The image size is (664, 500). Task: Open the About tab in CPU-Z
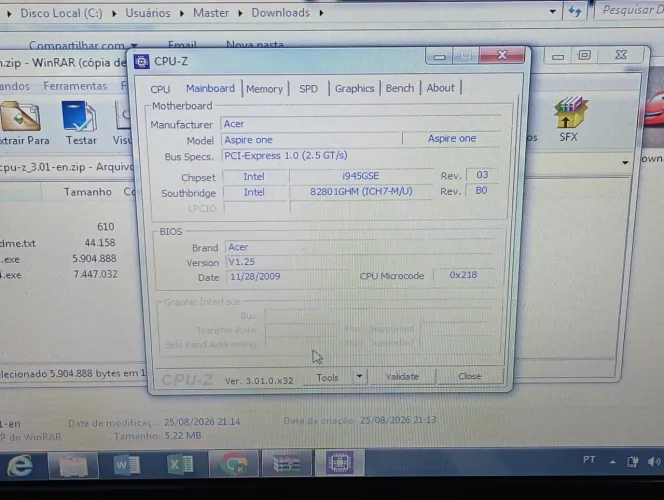click(440, 88)
